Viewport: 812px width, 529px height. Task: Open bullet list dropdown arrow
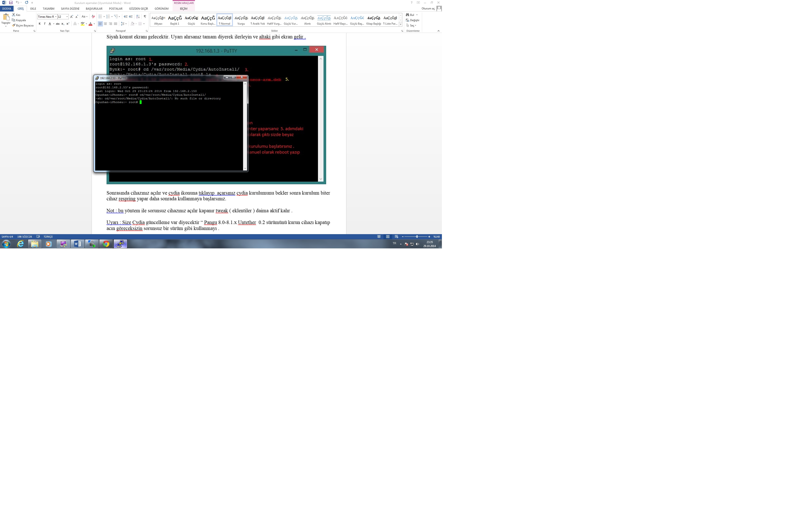click(x=104, y=17)
